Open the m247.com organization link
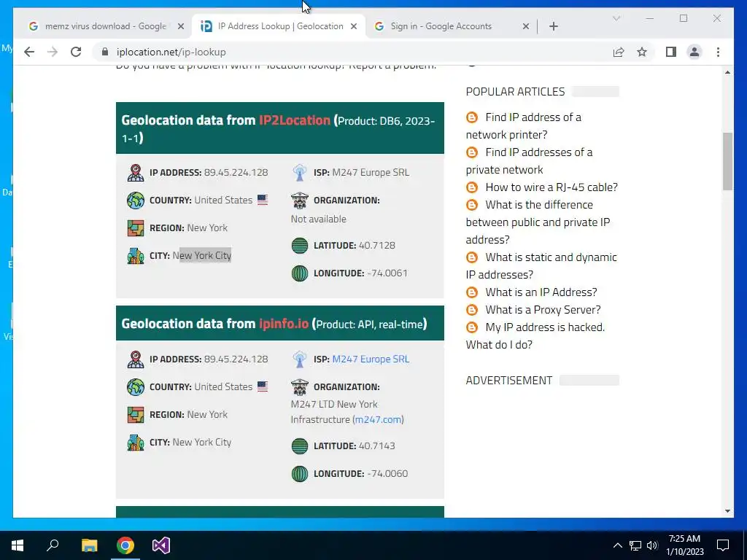Viewport: 747px width, 560px height. tap(379, 419)
